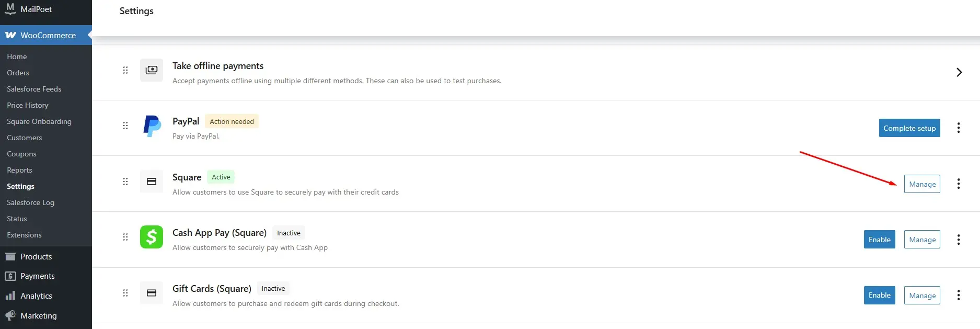Click Manage for the Square gateway
The height and width of the screenshot is (329, 980).
pyautogui.click(x=922, y=184)
